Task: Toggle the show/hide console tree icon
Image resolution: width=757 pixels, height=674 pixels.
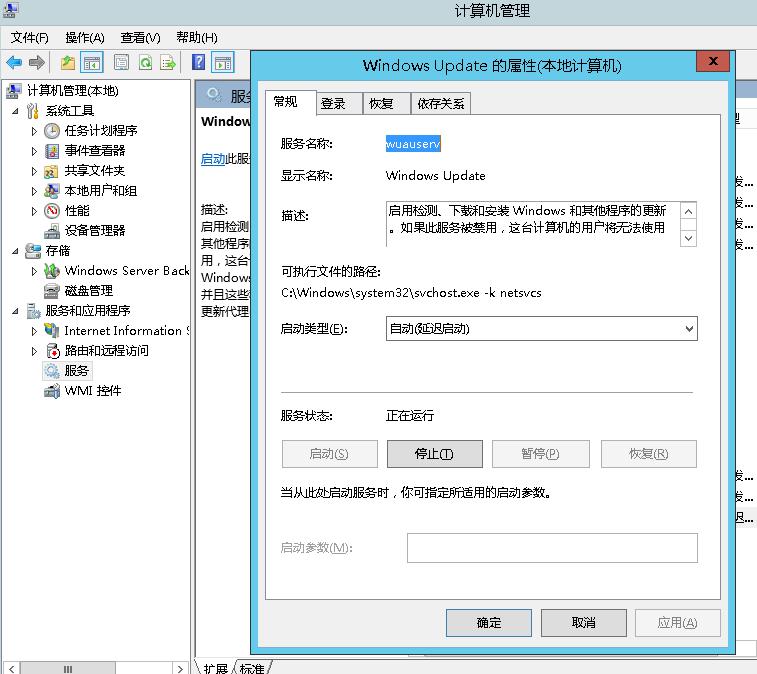Action: [92, 62]
